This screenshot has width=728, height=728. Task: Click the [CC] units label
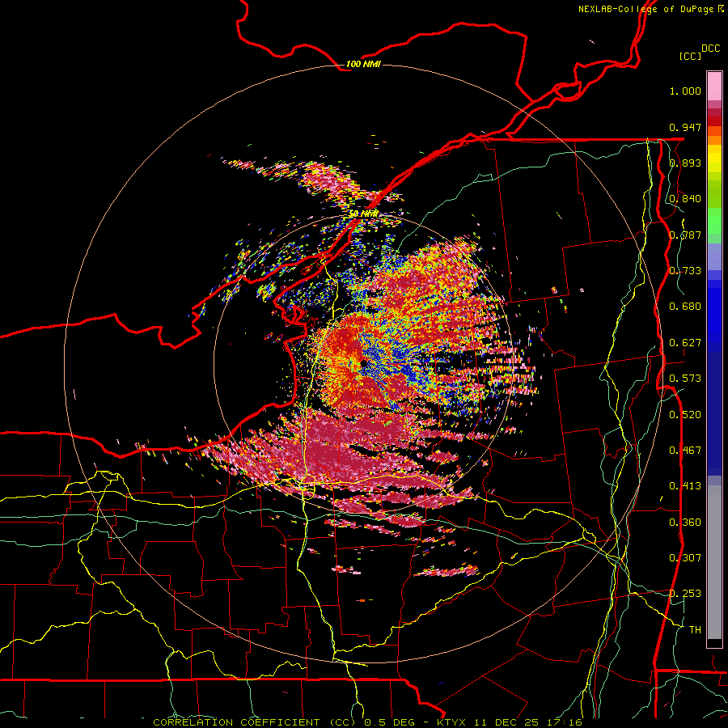tap(691, 56)
